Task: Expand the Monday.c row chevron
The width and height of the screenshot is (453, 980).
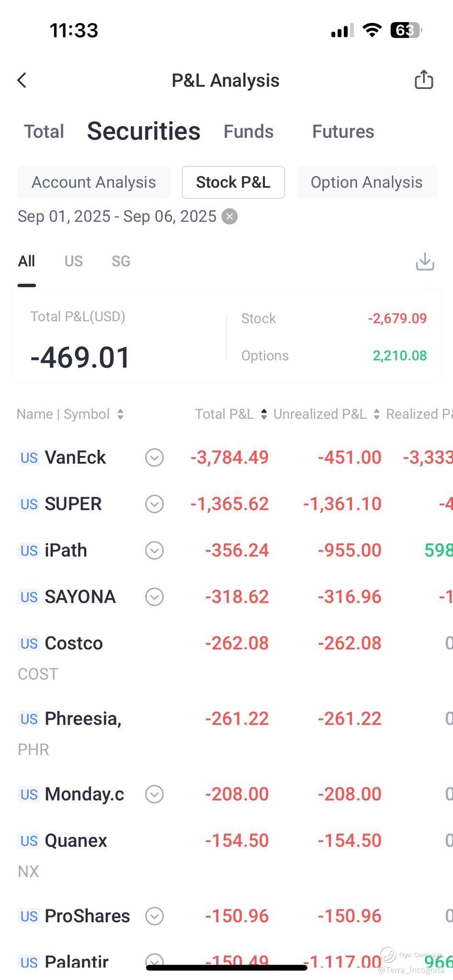Action: pyautogui.click(x=154, y=794)
